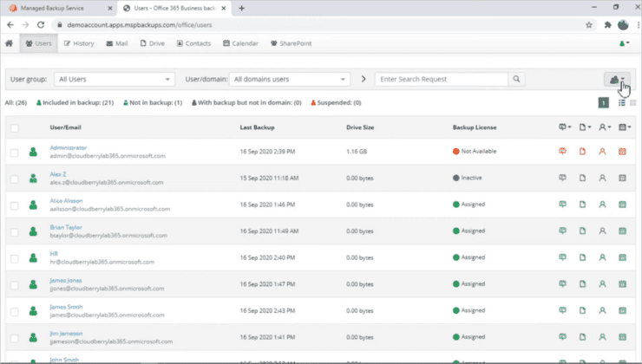Select the Brian Taylor row checkbox
This screenshot has height=364, width=642.
(15, 232)
